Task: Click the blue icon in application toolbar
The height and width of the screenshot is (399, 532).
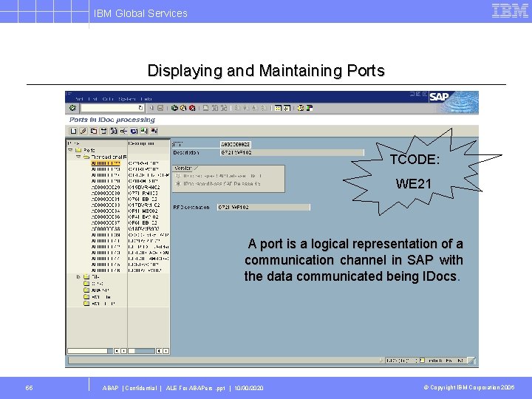Action: (134, 131)
